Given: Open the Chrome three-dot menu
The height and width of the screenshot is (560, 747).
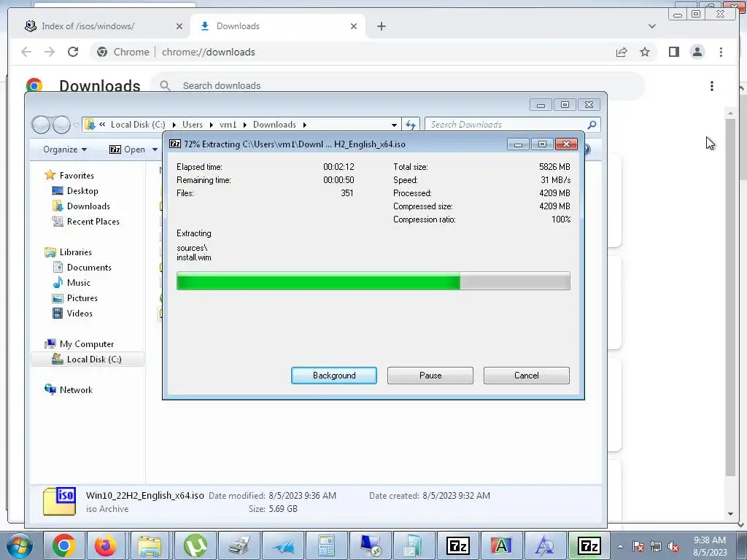Looking at the screenshot, I should point(721,52).
